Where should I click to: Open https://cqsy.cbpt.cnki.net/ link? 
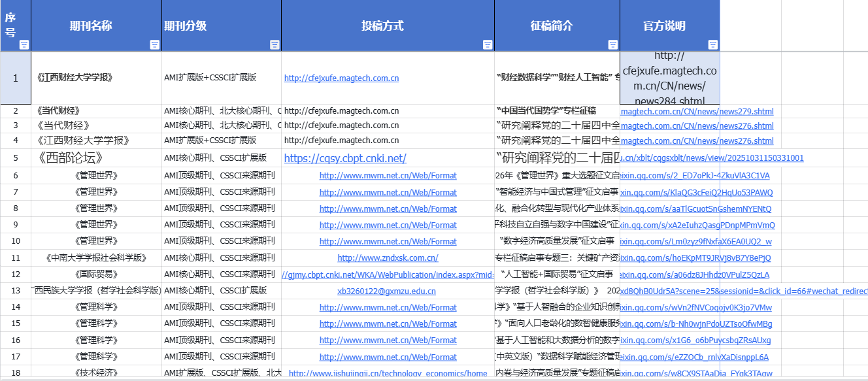click(345, 158)
